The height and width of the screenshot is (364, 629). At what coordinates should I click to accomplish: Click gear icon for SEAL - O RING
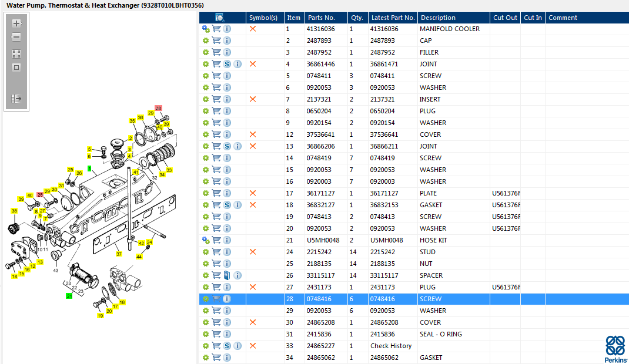(x=206, y=334)
